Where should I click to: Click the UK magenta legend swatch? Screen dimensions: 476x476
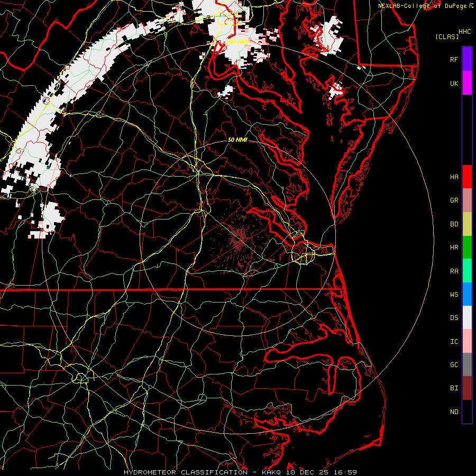click(x=467, y=83)
